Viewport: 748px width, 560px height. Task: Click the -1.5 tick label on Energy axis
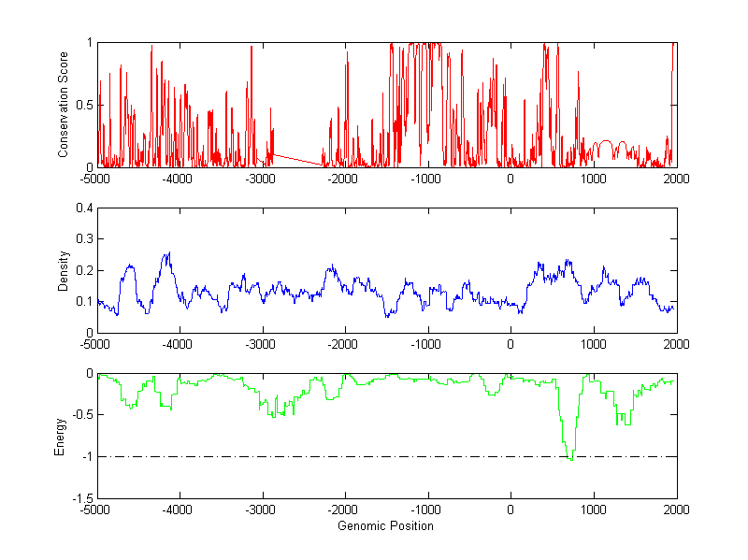80,498
